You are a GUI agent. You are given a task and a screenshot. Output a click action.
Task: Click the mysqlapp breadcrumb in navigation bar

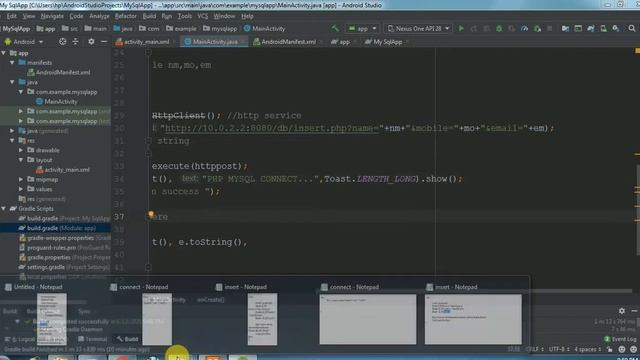pos(220,29)
